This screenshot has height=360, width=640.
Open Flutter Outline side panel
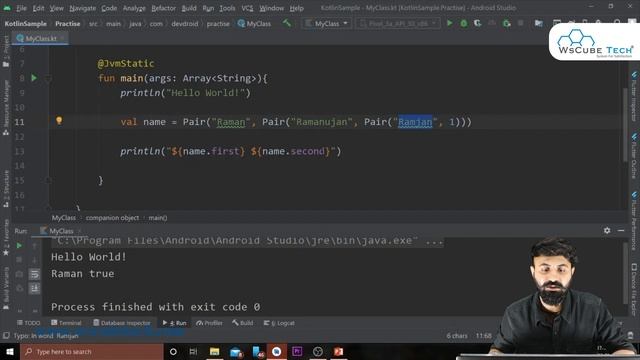click(x=634, y=156)
